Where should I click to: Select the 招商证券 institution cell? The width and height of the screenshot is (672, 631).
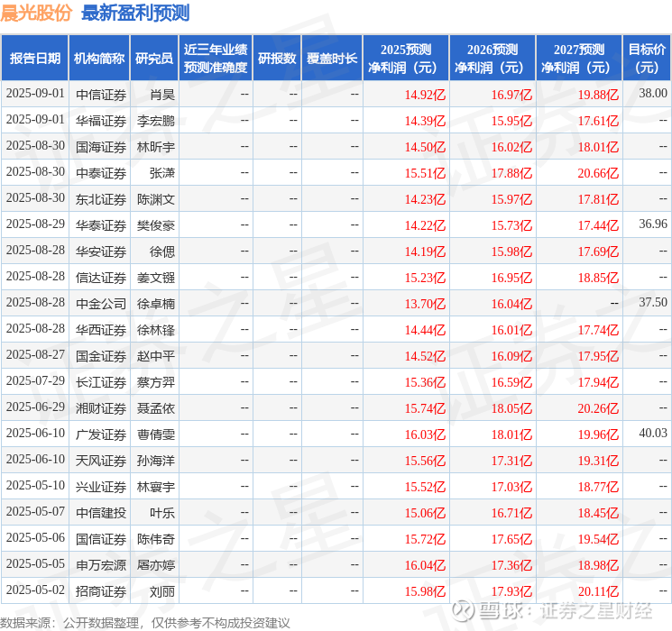pyautogui.click(x=101, y=591)
